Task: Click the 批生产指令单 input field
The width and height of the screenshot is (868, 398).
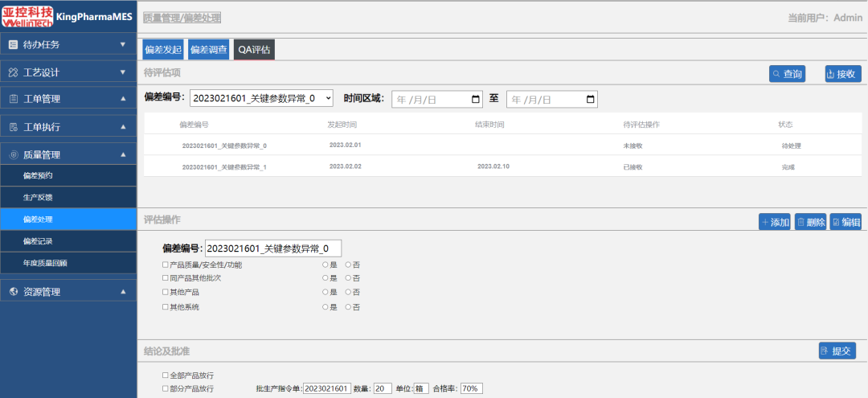Action: 327,388
